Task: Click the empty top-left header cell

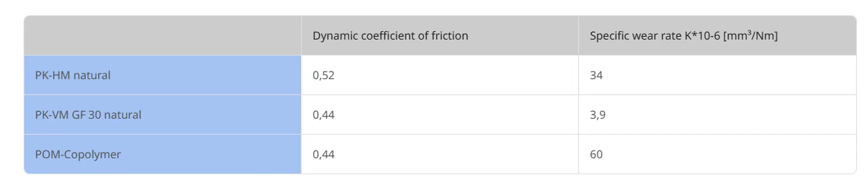Action: point(162,36)
